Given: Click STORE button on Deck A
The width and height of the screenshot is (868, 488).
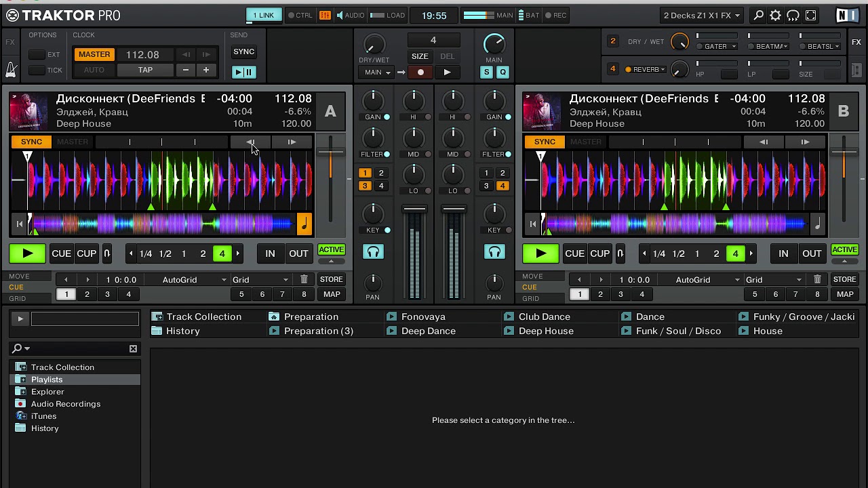Looking at the screenshot, I should pyautogui.click(x=332, y=279).
